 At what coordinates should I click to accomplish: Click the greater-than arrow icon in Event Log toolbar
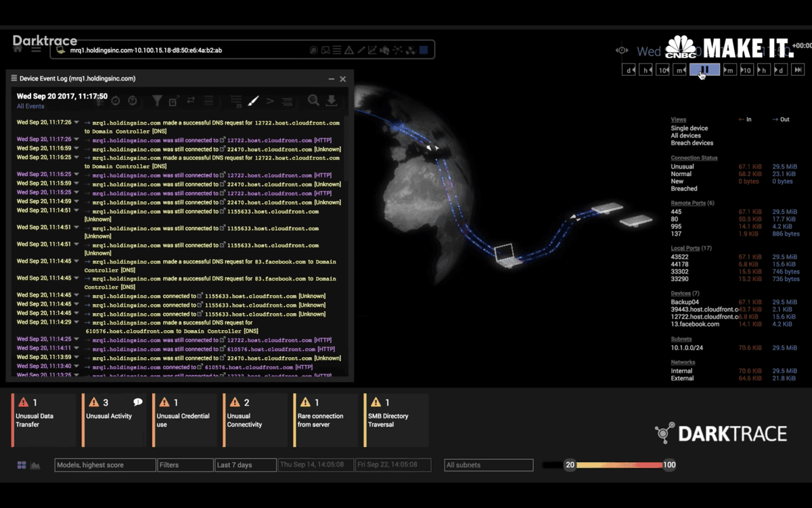click(x=270, y=101)
